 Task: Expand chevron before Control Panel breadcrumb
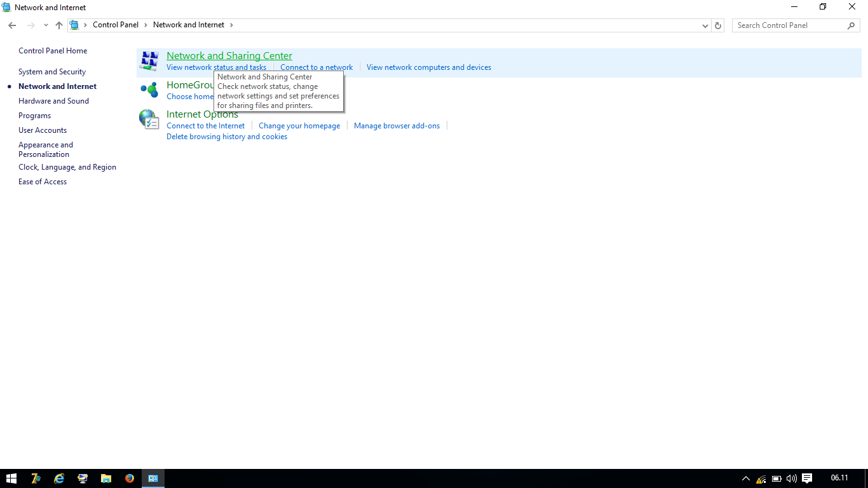pos(85,25)
